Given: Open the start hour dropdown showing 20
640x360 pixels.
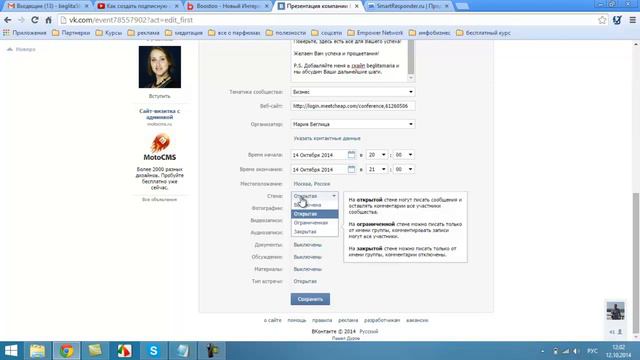Looking at the screenshot, I should click(376, 155).
